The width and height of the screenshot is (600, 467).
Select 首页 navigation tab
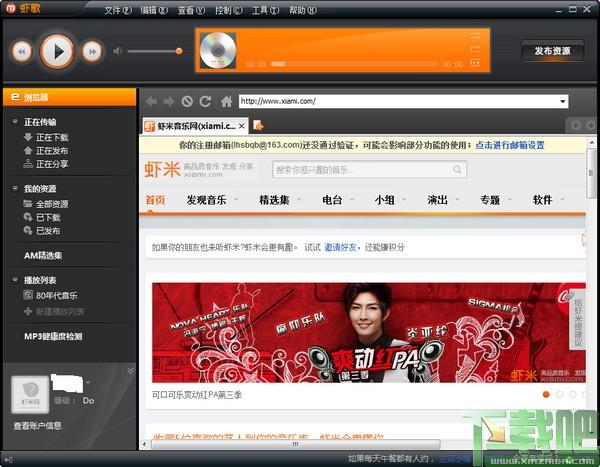click(155, 200)
